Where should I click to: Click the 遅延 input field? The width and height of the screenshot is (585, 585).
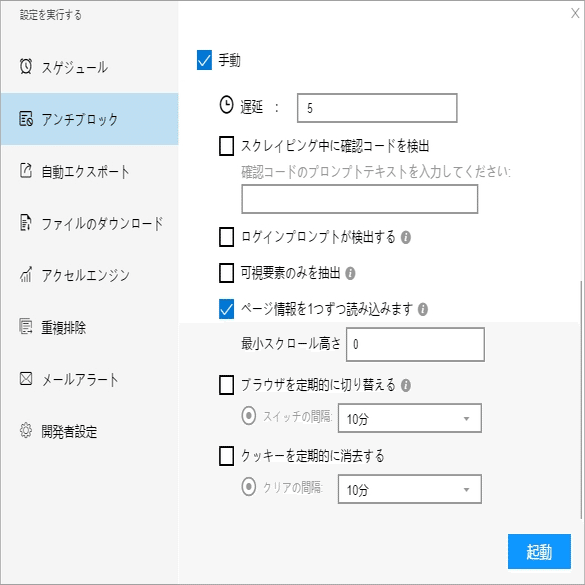377,108
